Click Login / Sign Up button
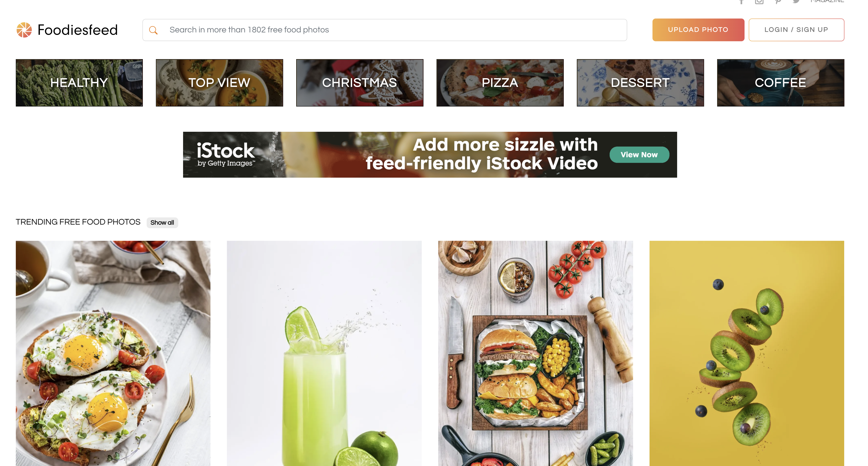Image resolution: width=868 pixels, height=466 pixels. point(796,30)
